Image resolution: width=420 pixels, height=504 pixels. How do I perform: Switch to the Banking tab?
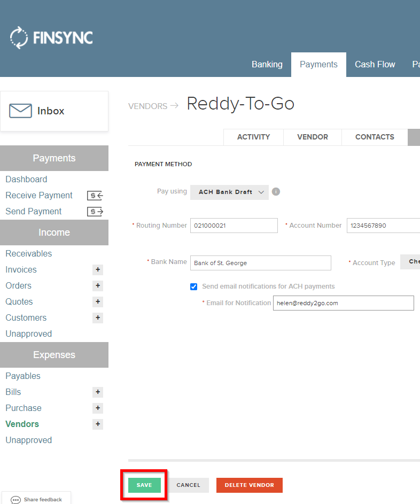pyautogui.click(x=267, y=65)
